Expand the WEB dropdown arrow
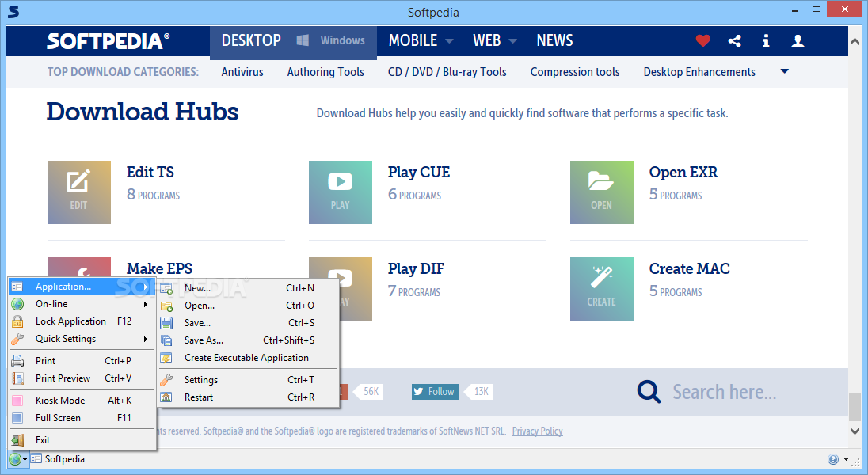The height and width of the screenshot is (475, 868). tap(512, 41)
